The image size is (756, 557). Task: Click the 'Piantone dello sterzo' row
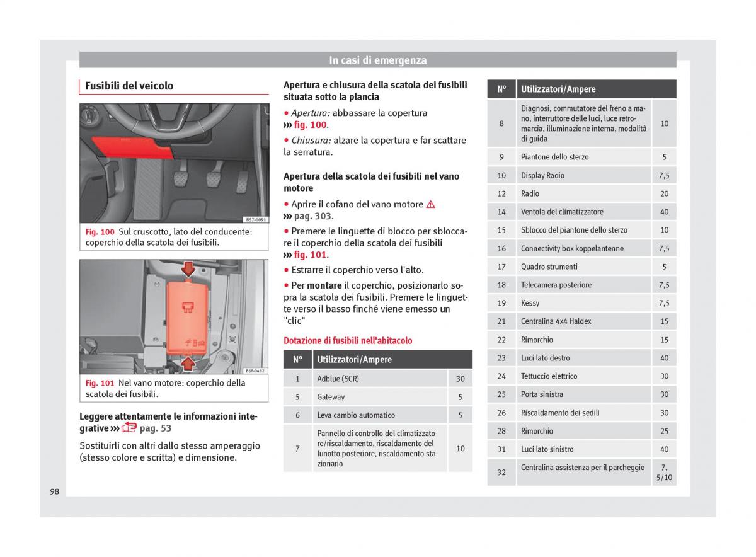coord(581,157)
